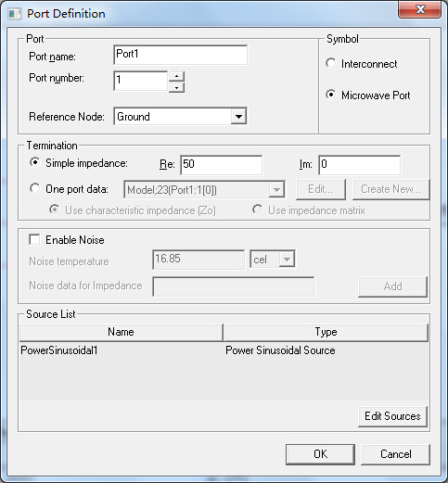Viewport: 448px width, 483px height.
Task: Click the Name column header
Action: tap(121, 332)
